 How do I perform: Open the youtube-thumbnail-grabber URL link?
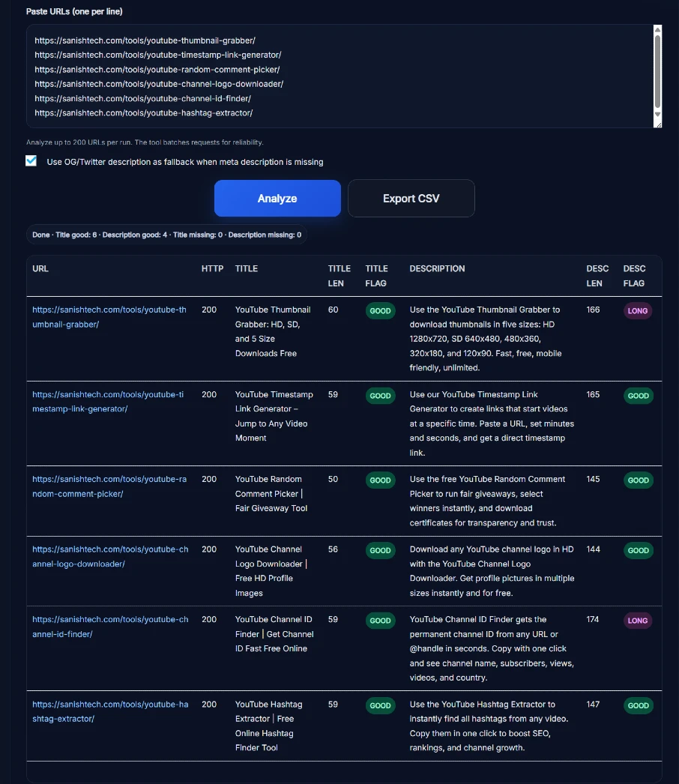(109, 317)
